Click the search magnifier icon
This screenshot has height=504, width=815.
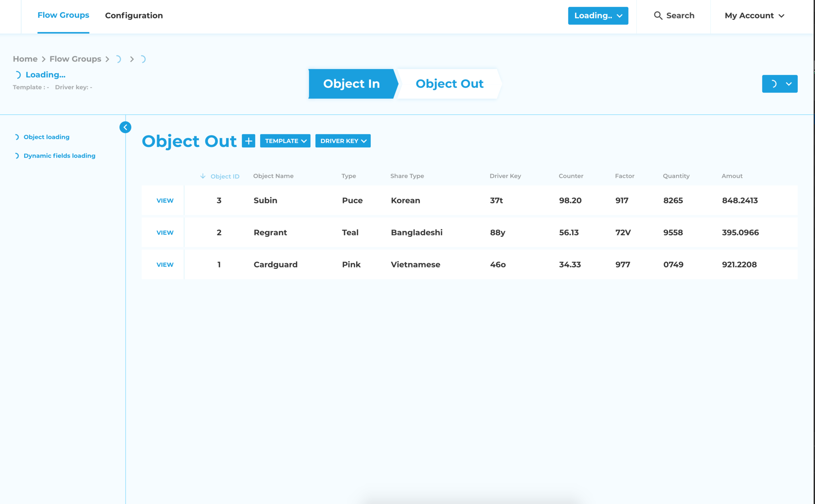[x=658, y=16]
